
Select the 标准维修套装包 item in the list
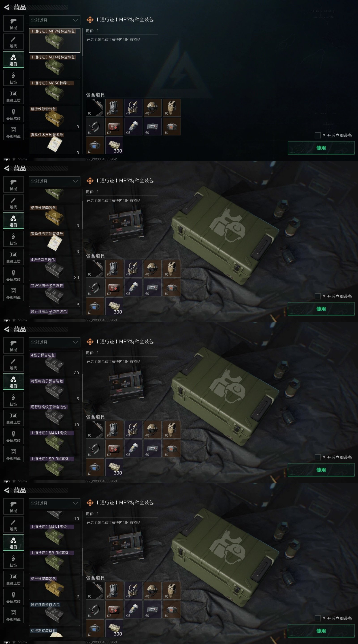(55, 588)
